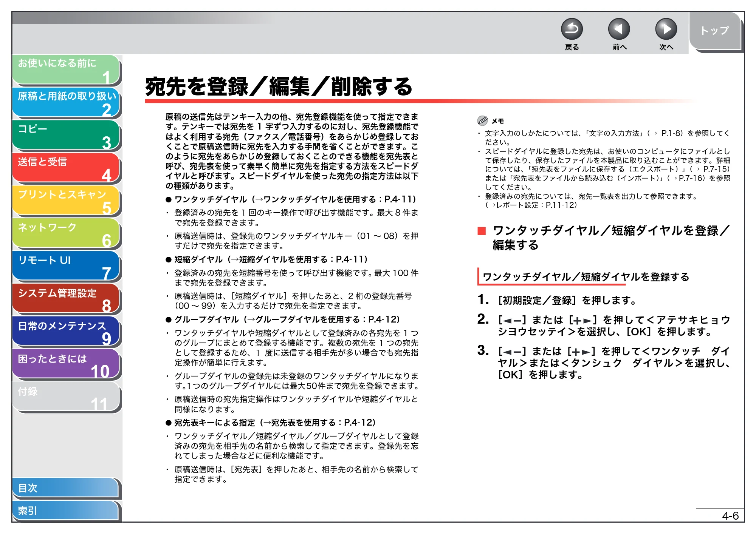Go to chapter 3 コピー
Image resolution: width=756 pixels, height=534 pixels.
66,135
